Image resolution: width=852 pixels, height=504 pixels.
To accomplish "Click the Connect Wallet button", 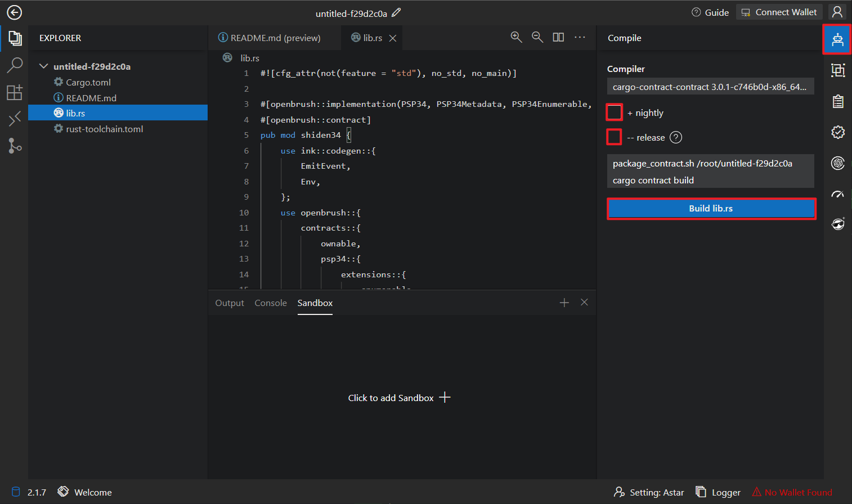I will pos(779,12).
